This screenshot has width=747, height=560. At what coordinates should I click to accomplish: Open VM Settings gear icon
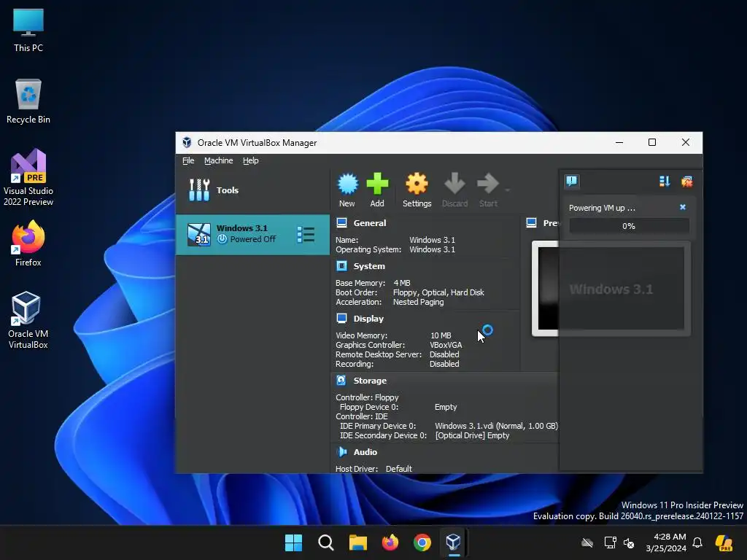coord(417,184)
